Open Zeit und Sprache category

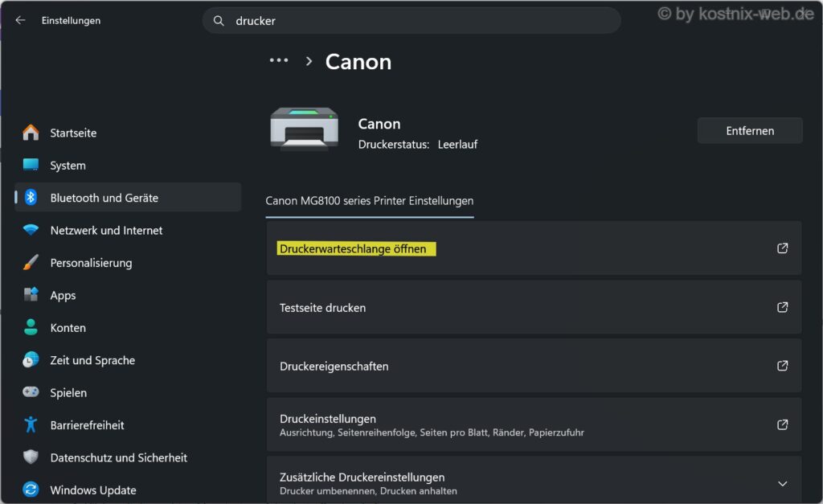128,360
